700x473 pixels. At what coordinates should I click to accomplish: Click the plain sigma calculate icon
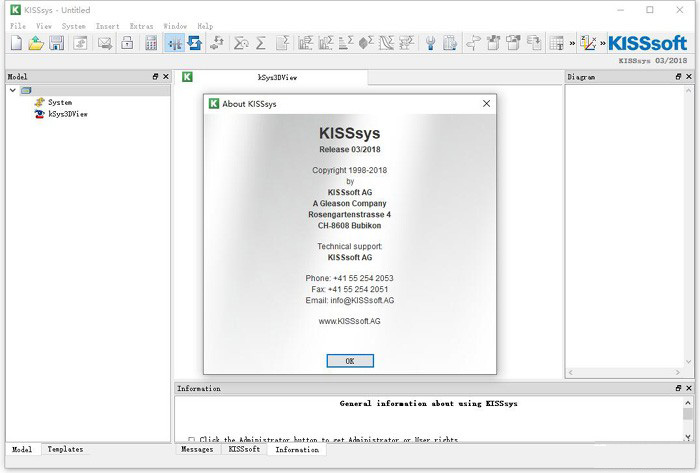[261, 43]
